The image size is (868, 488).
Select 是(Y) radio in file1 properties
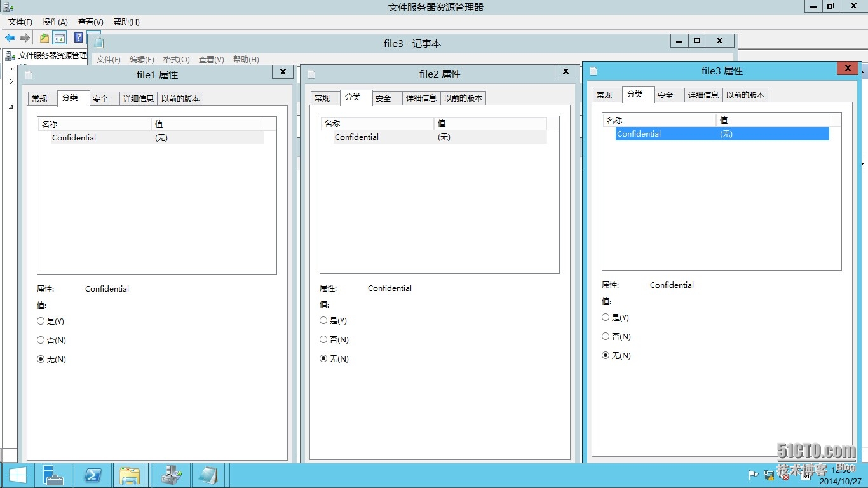[51, 322]
